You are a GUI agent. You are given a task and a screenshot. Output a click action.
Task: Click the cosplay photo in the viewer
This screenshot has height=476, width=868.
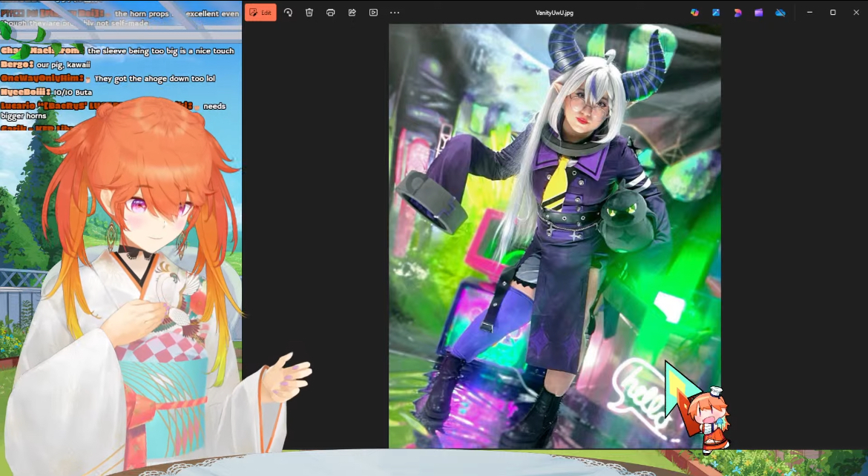click(x=555, y=236)
